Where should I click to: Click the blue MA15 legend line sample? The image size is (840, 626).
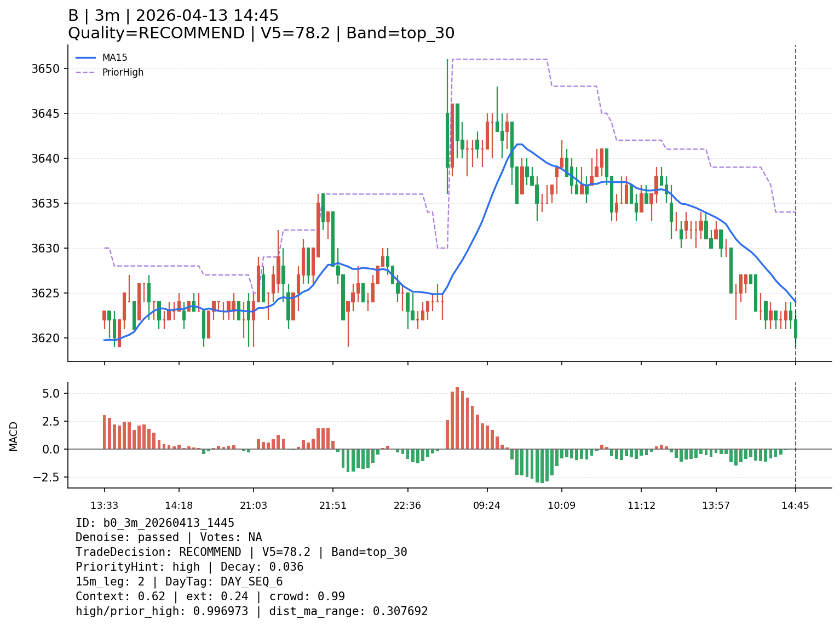(85, 58)
